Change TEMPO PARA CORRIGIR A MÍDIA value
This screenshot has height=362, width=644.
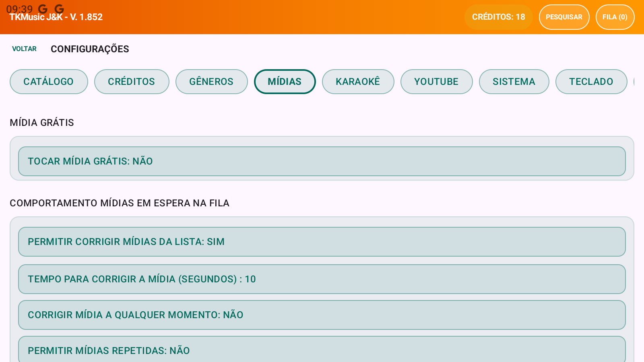tap(322, 279)
